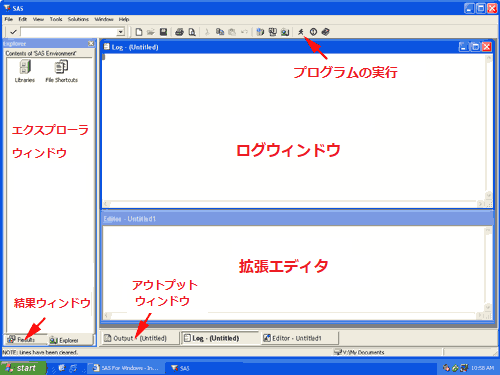Open SAS For Windows taskbar item
This screenshot has height=375, width=500.
126,368
